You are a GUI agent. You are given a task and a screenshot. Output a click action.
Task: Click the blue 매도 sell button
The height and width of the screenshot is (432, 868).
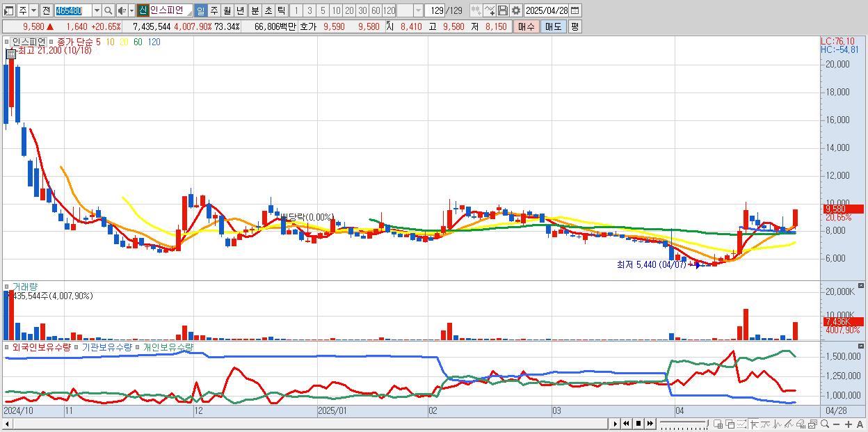point(554,26)
